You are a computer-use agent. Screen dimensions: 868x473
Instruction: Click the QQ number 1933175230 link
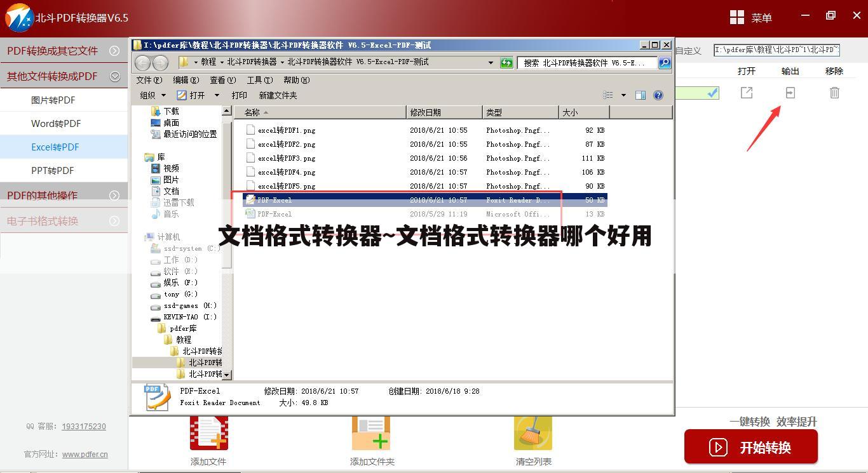(x=84, y=427)
